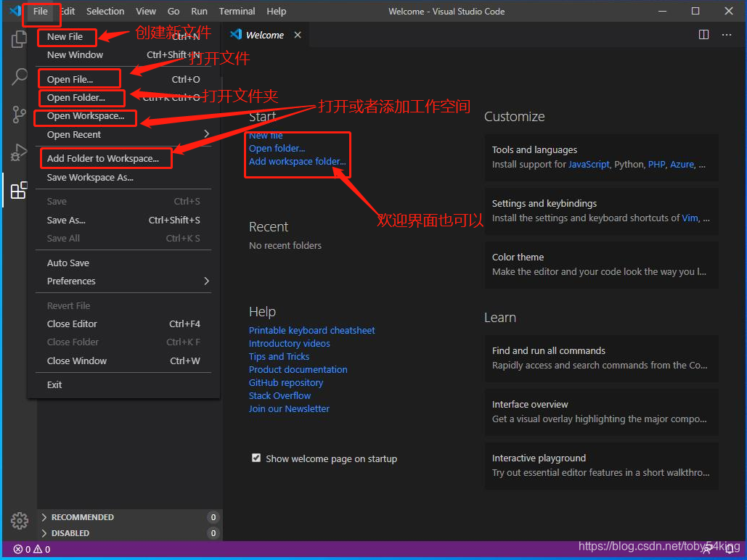Open the Explorer view in activity bar
The width and height of the screenshot is (747, 560).
pyautogui.click(x=19, y=39)
